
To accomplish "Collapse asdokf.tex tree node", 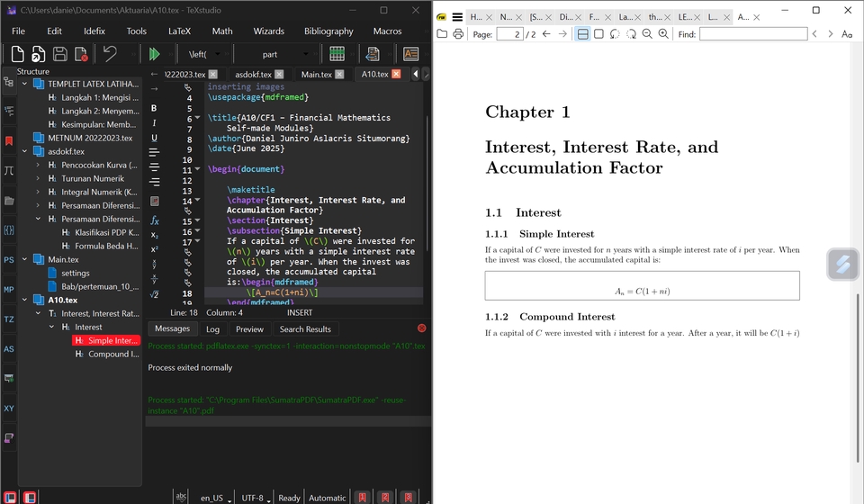I will 25,151.
